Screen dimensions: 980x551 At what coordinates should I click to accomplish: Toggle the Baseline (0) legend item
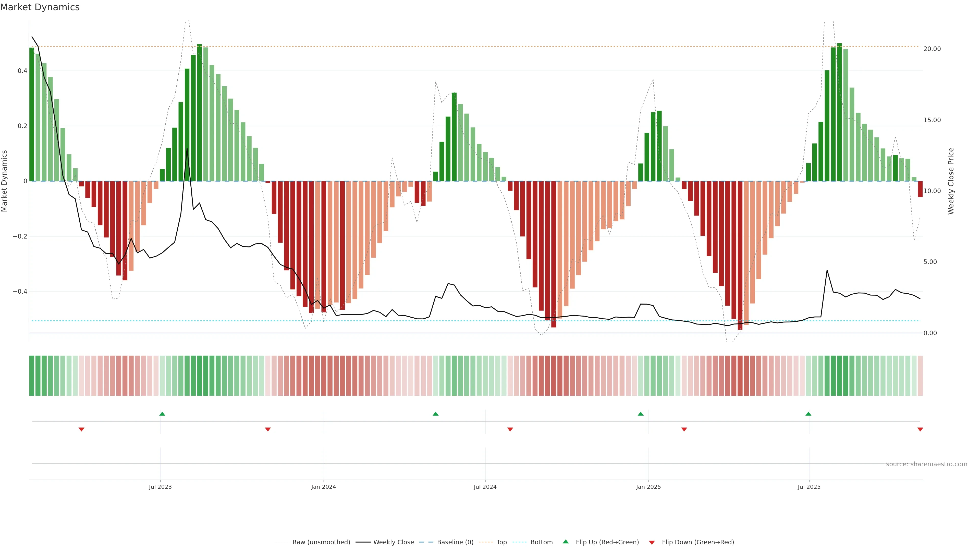[455, 542]
